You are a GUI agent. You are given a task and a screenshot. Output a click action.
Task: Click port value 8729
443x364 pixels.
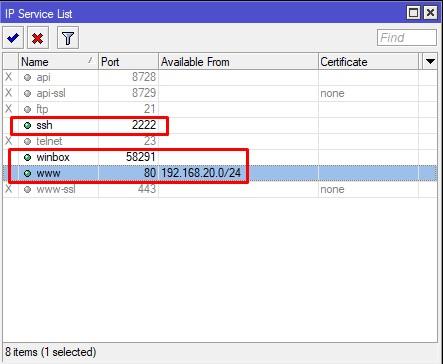[144, 93]
